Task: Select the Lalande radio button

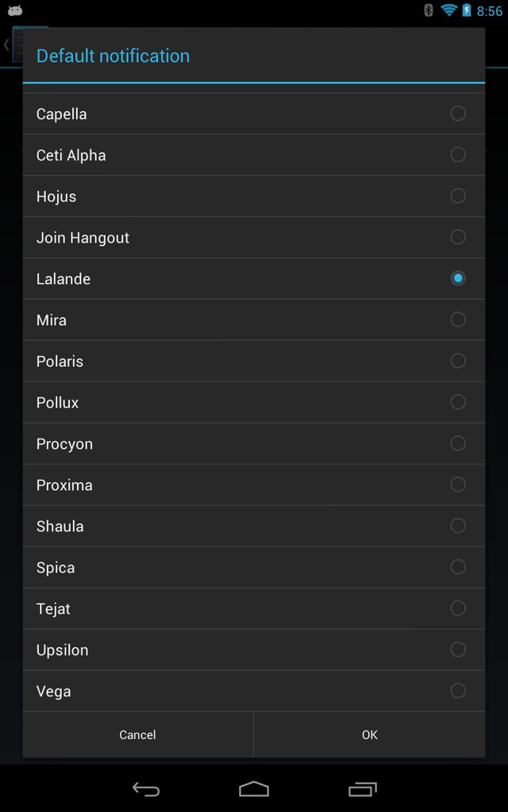Action: 458,278
